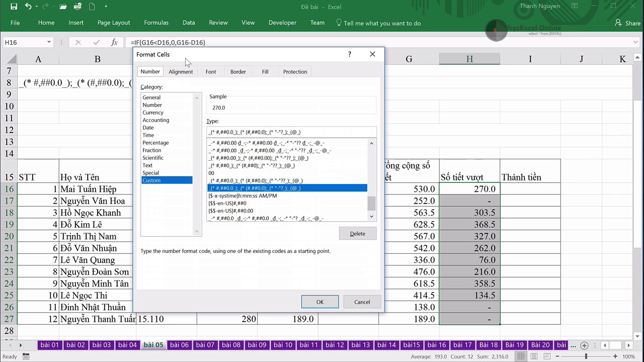Select the sheet tab bài 10
The image size is (644, 362).
click(283, 345)
